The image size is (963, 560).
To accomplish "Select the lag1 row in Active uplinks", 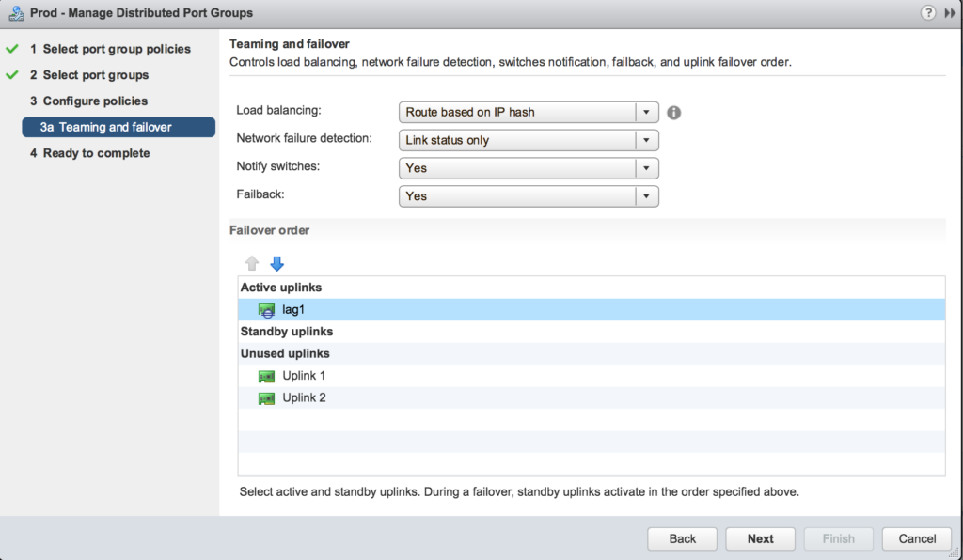I will point(592,310).
